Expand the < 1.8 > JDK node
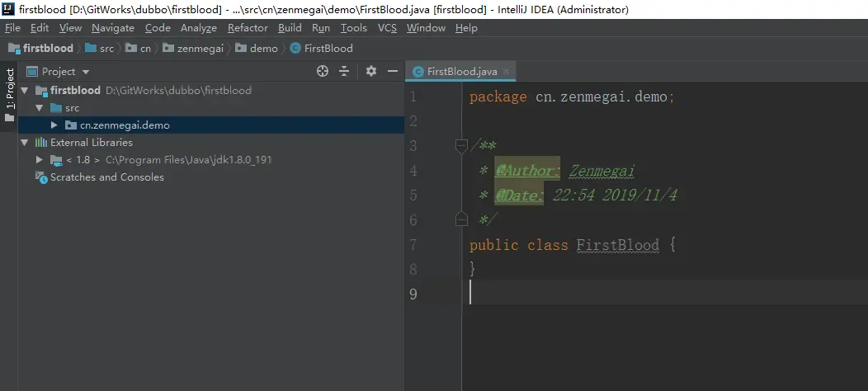 pyautogui.click(x=40, y=159)
